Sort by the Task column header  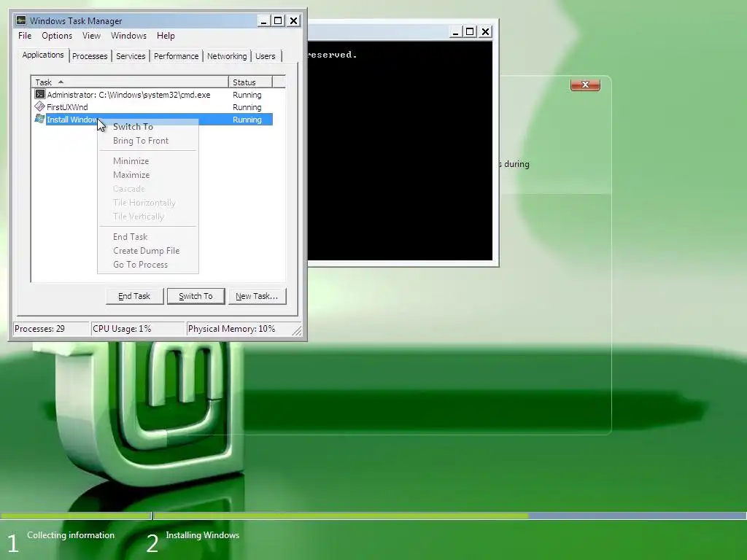[130, 82]
